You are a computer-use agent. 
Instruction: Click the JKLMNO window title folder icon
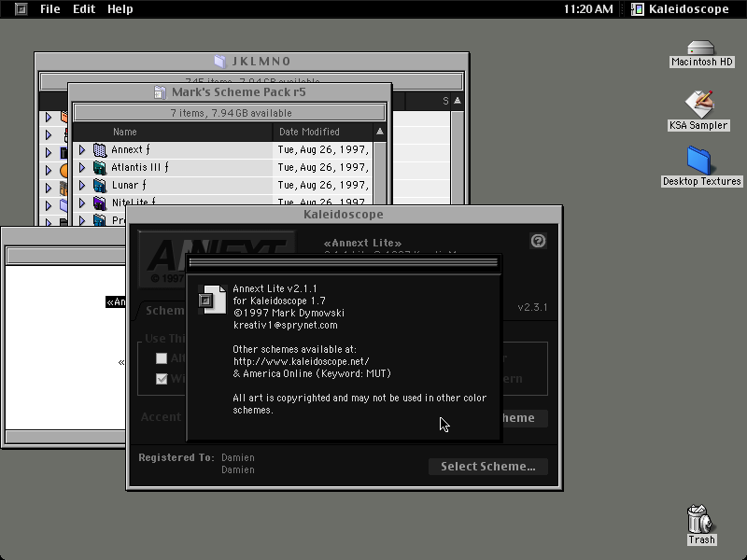click(x=220, y=62)
